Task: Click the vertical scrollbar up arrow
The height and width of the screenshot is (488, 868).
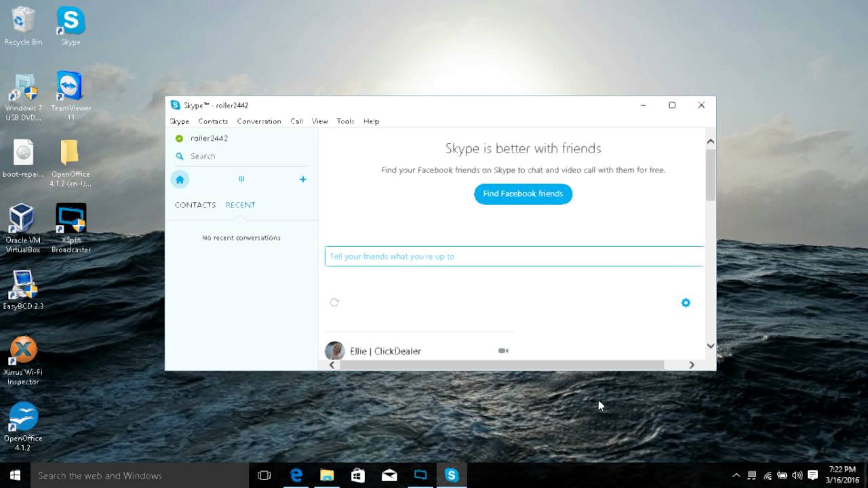Action: pyautogui.click(x=711, y=142)
